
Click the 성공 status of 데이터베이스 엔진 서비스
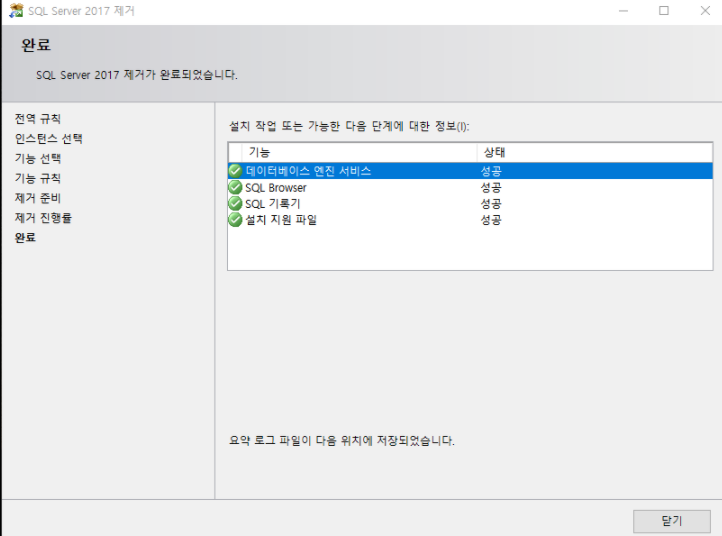pos(491,171)
